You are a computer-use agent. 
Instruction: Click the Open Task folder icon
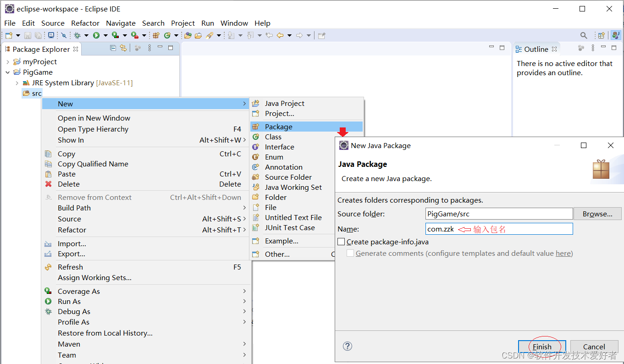198,35
